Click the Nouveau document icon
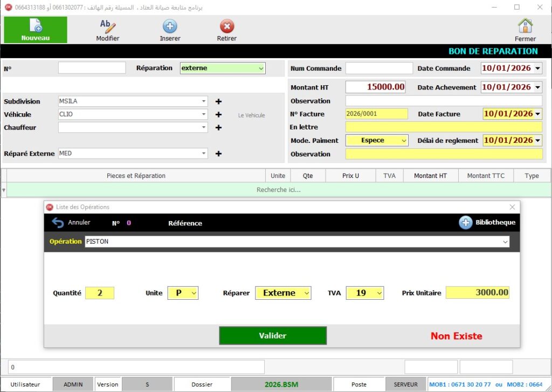552x392 pixels. click(36, 25)
